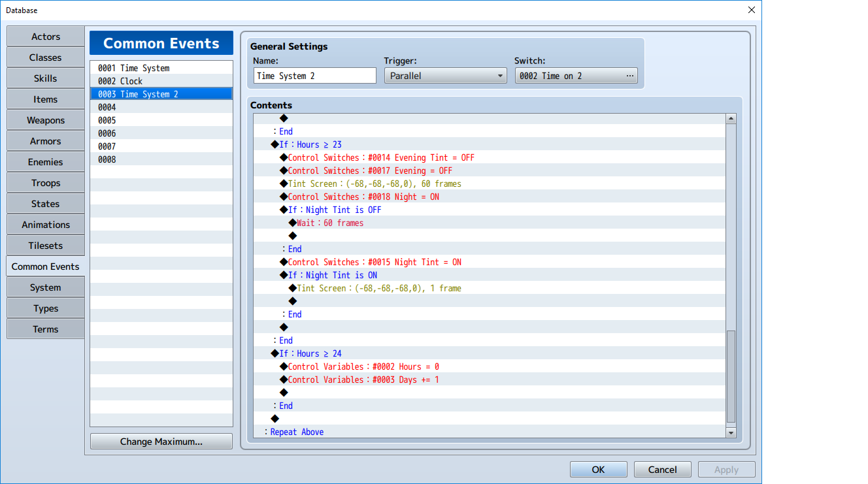This screenshot has height=484, width=868.
Task: Click the Contents vertical scrollbar thumb
Action: [x=731, y=377]
